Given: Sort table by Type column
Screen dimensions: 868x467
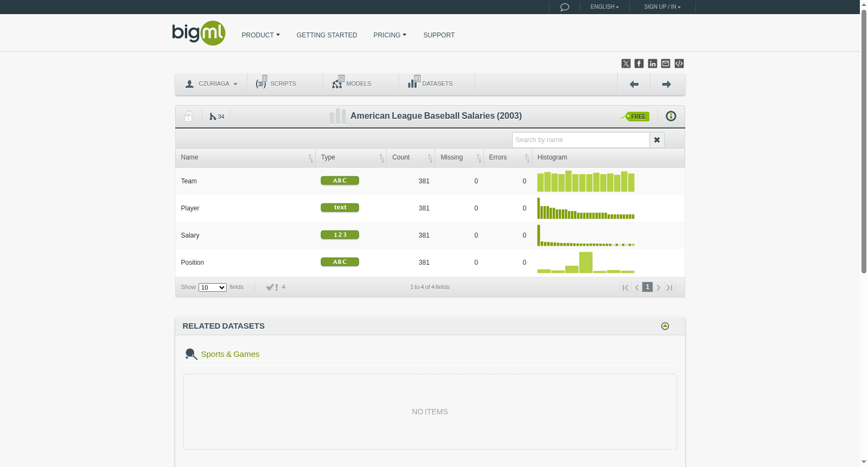Looking at the screenshot, I should (351, 158).
